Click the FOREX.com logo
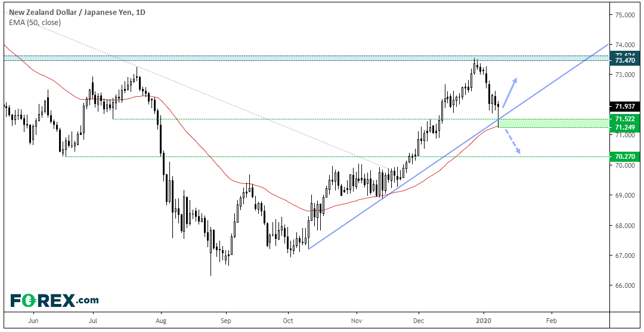644x332 pixels. click(54, 300)
